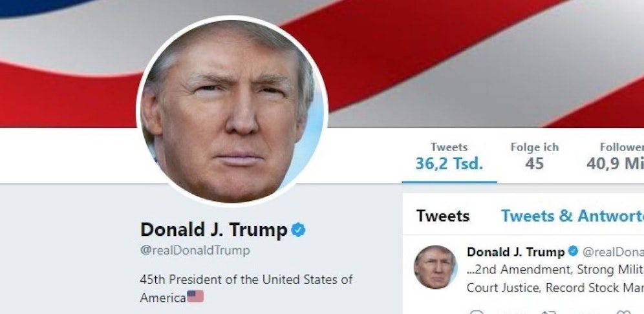The width and height of the screenshot is (644, 314).
Task: Click the reply icon below the tweet
Action: (477, 313)
